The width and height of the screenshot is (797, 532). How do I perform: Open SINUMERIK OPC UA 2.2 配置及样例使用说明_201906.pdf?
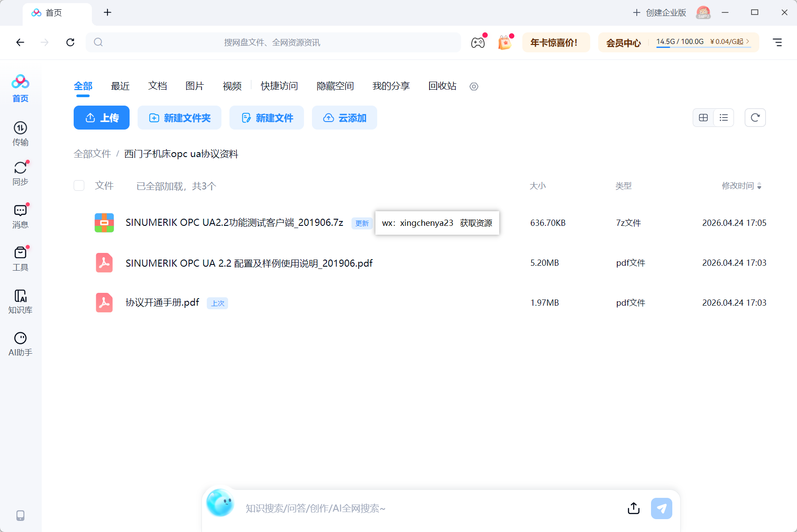(249, 263)
